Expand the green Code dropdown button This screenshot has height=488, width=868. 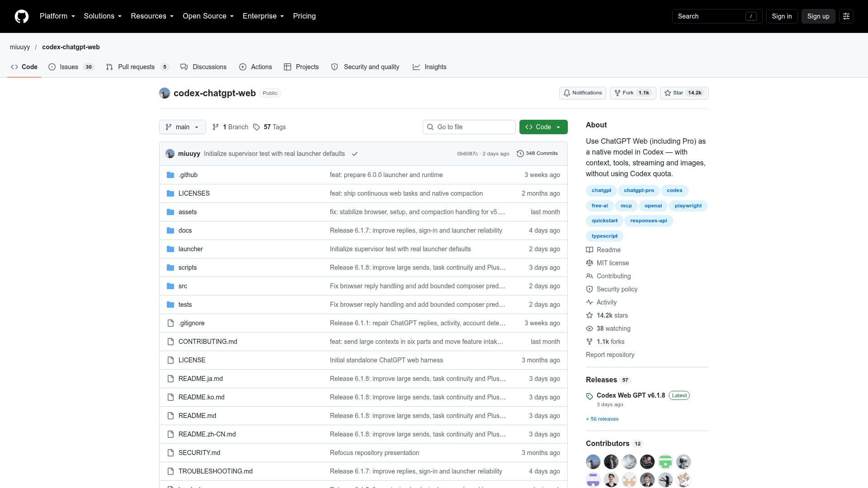click(543, 127)
